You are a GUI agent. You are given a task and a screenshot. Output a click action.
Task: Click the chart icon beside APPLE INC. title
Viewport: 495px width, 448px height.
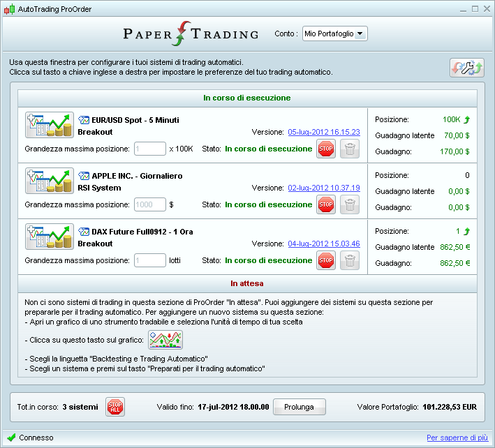84,176
